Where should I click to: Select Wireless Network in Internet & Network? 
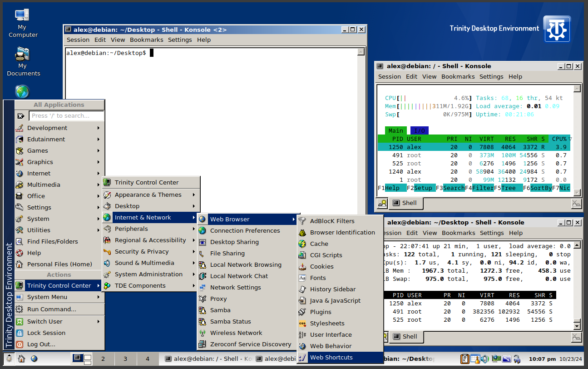click(x=236, y=333)
